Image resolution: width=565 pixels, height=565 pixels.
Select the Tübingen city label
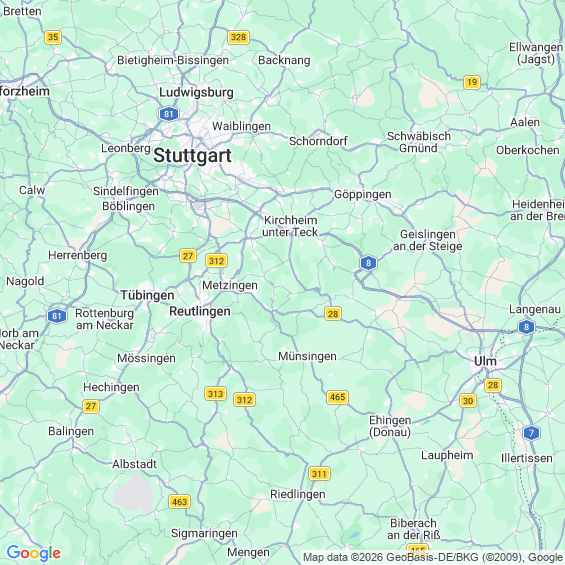(x=147, y=295)
